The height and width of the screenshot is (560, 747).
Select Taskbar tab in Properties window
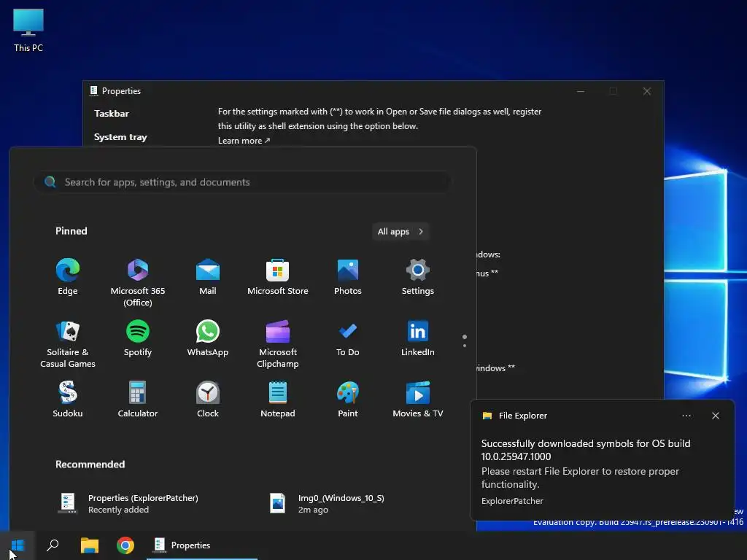pyautogui.click(x=112, y=113)
